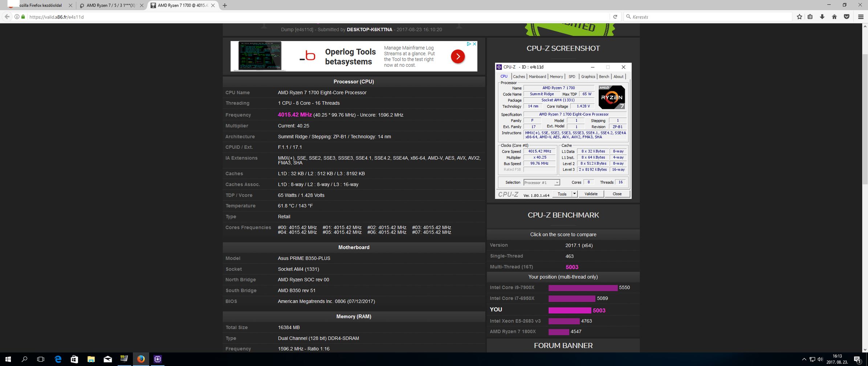Select Mainboard tab in CPU-Z screenshot
The width and height of the screenshot is (868, 366).
pos(537,77)
